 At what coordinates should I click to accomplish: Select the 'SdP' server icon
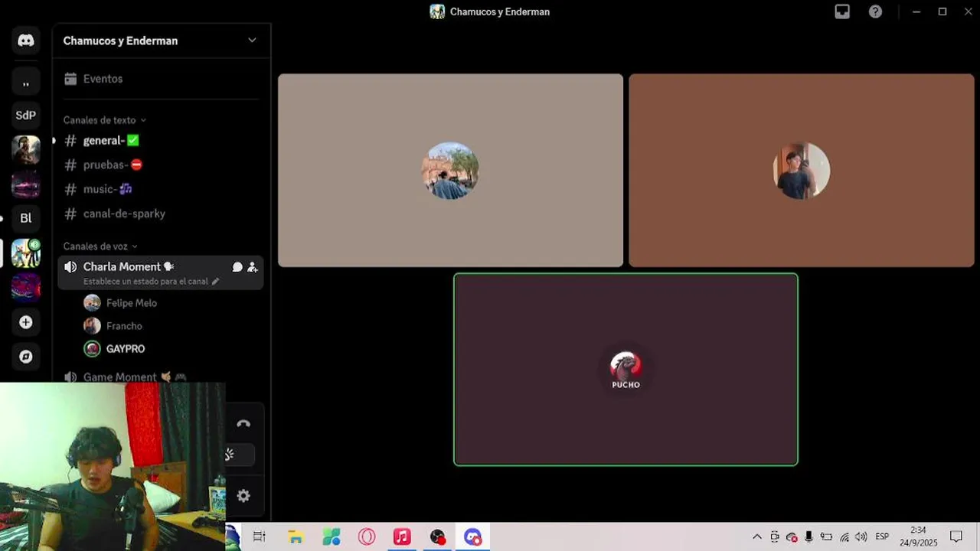click(26, 116)
